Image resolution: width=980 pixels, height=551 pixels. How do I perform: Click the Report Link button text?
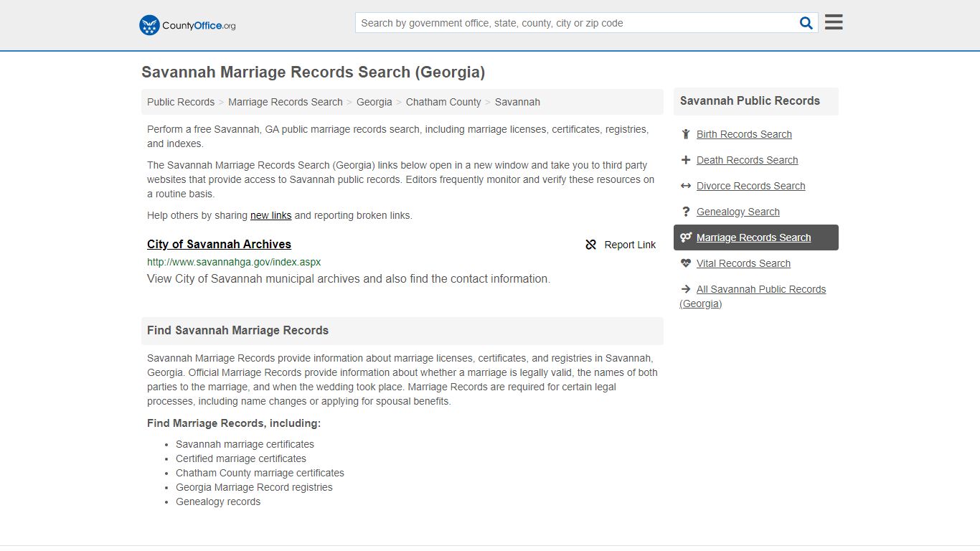(630, 245)
